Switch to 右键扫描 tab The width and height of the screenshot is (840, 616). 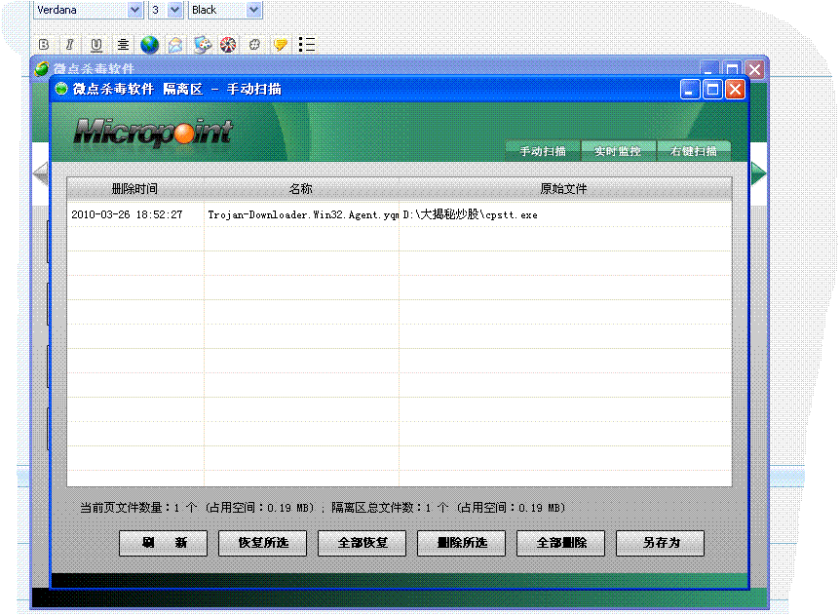point(694,151)
